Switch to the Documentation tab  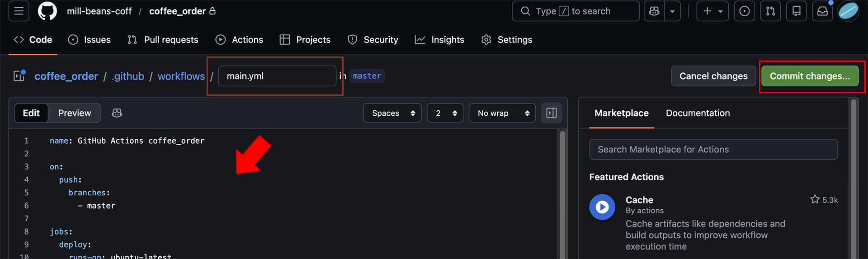point(698,113)
